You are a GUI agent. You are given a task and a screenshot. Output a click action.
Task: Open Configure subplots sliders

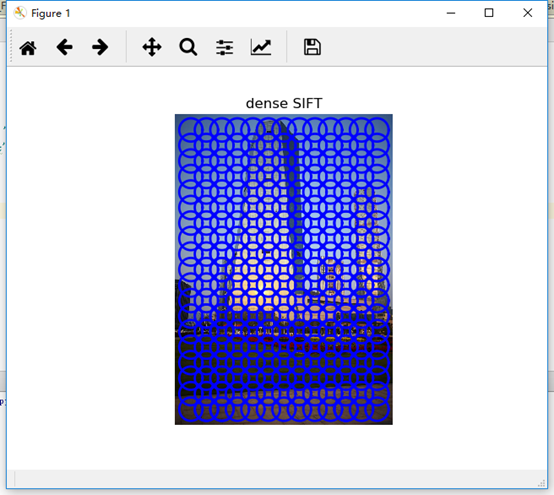click(x=225, y=47)
